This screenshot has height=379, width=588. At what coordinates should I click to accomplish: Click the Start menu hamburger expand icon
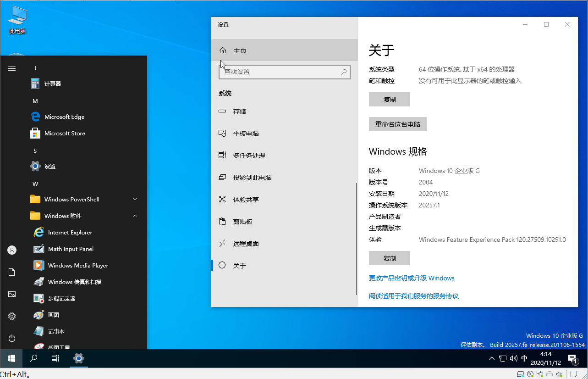point(12,68)
